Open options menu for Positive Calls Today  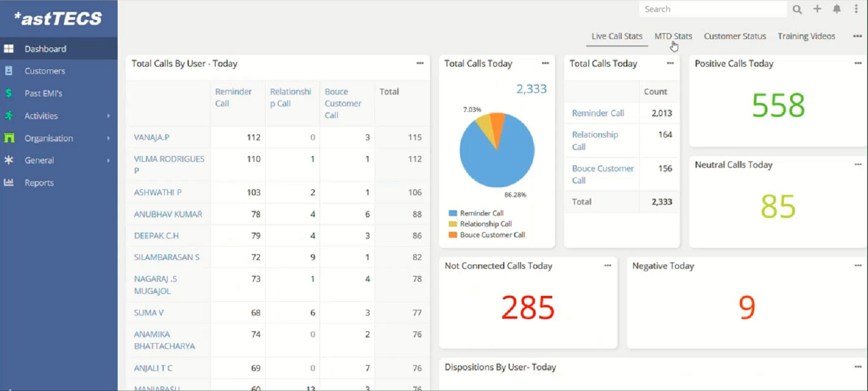click(858, 63)
